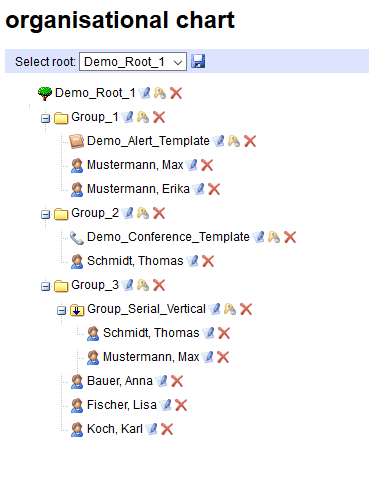This screenshot has width=369, height=482.
Task: Edit Mustermann, Erika entry
Action: click(199, 189)
